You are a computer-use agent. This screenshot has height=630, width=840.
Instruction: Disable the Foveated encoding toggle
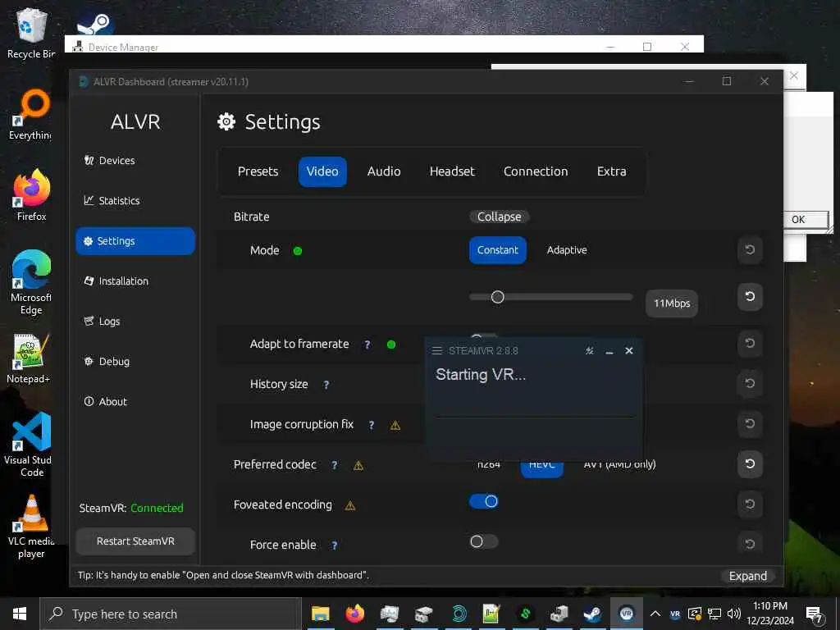(x=484, y=501)
